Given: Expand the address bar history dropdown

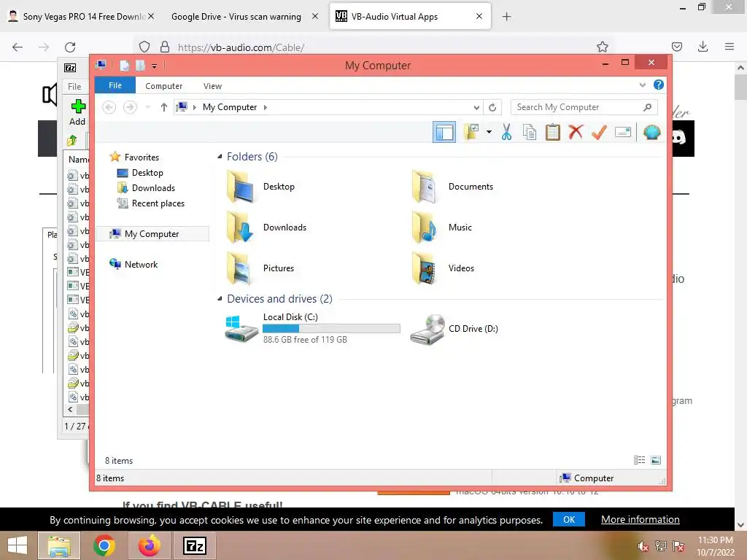Looking at the screenshot, I should coord(476,108).
